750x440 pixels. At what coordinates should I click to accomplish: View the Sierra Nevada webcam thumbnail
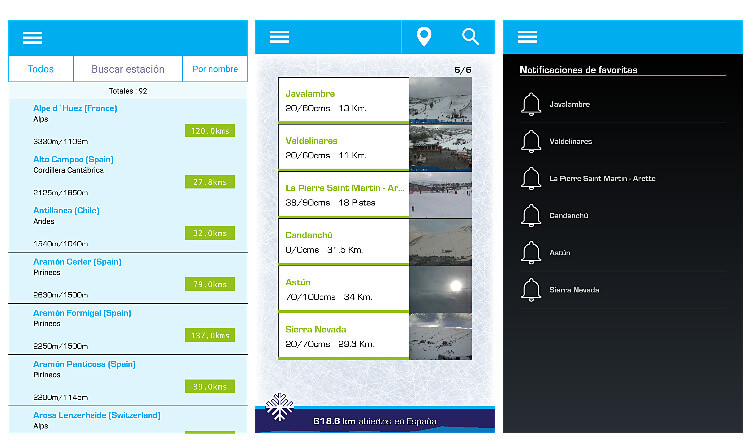coord(441,336)
